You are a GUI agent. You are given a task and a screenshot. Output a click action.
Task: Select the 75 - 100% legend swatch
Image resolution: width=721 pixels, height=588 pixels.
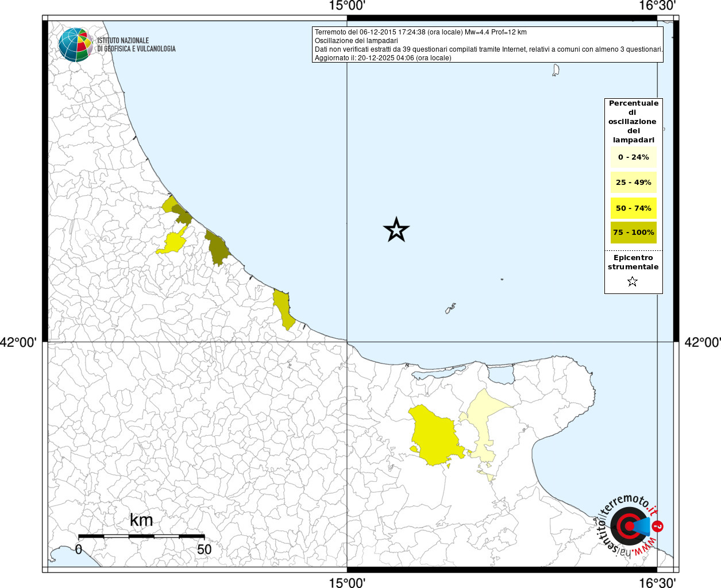click(x=633, y=233)
